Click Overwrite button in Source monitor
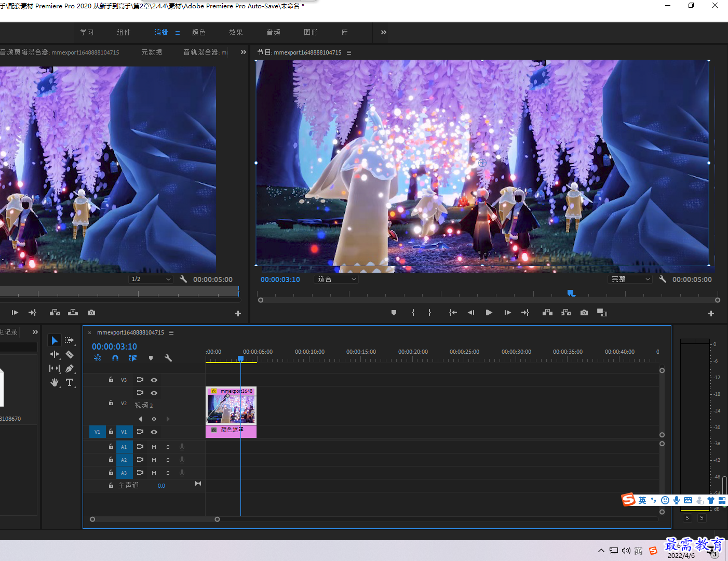This screenshot has width=728, height=561. (73, 313)
